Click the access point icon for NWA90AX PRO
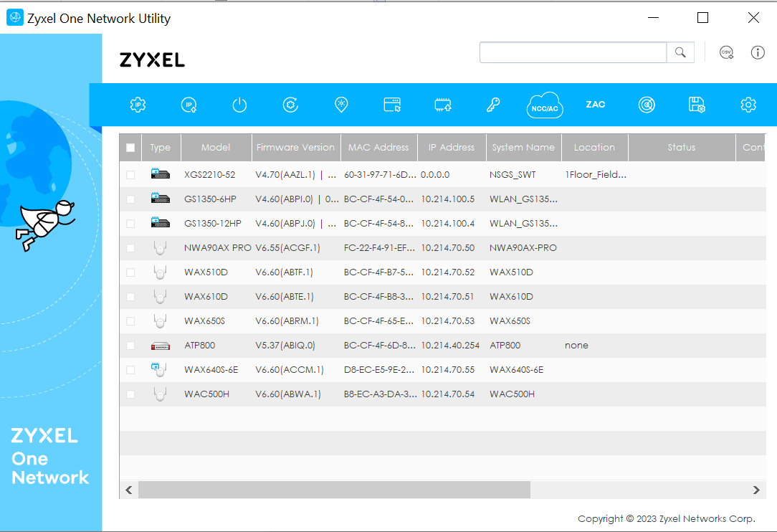Image resolution: width=777 pixels, height=532 pixels. tap(160, 248)
